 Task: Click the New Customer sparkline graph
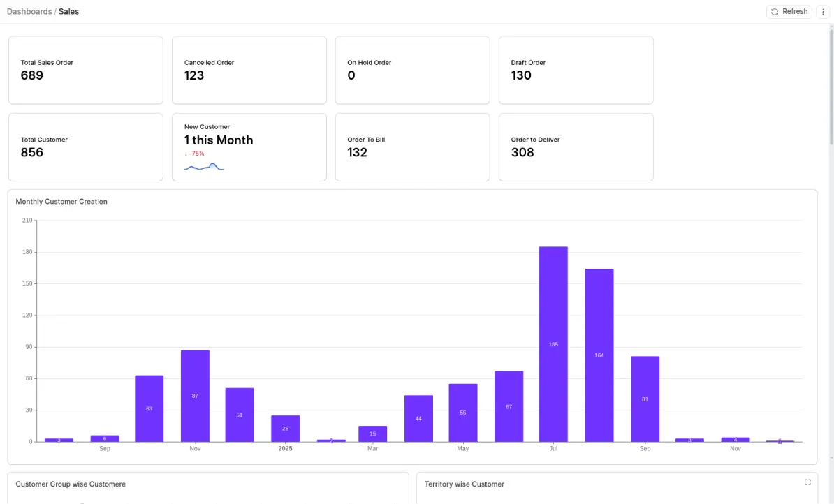(203, 166)
